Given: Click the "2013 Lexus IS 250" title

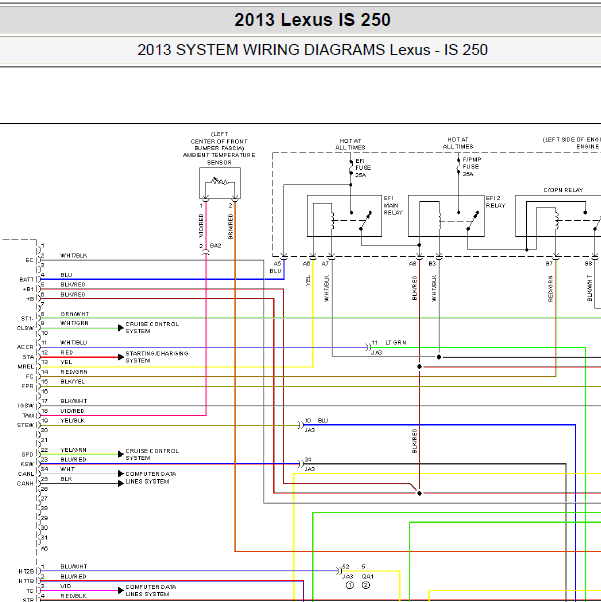Looking at the screenshot, I should (x=312, y=20).
